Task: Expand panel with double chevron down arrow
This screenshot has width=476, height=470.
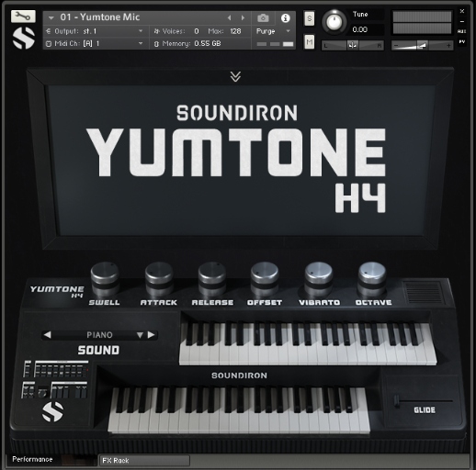Action: coord(235,77)
